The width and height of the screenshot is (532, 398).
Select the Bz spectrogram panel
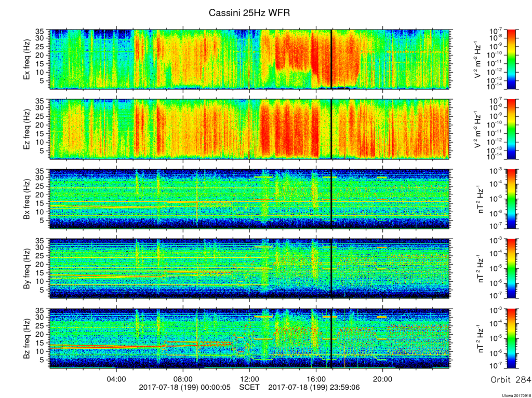point(249,338)
